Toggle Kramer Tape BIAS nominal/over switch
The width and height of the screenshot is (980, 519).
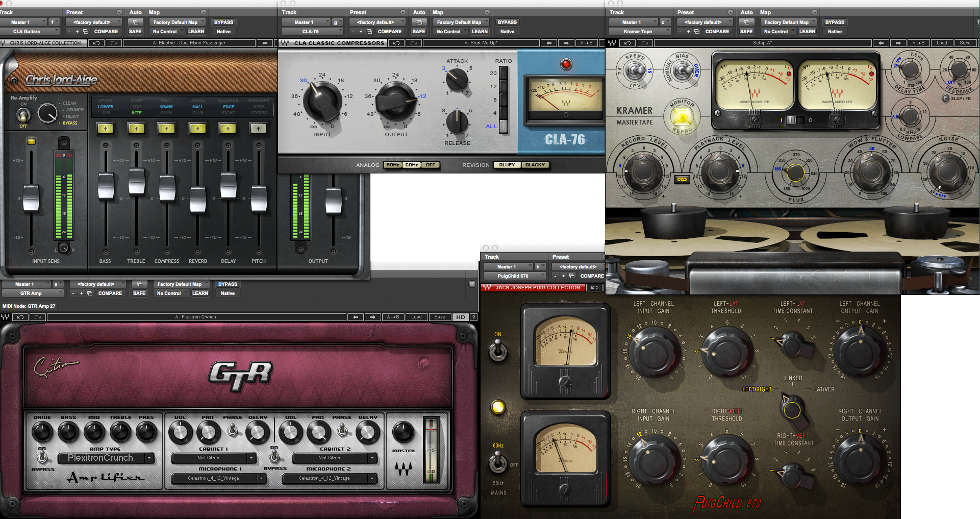tap(682, 70)
